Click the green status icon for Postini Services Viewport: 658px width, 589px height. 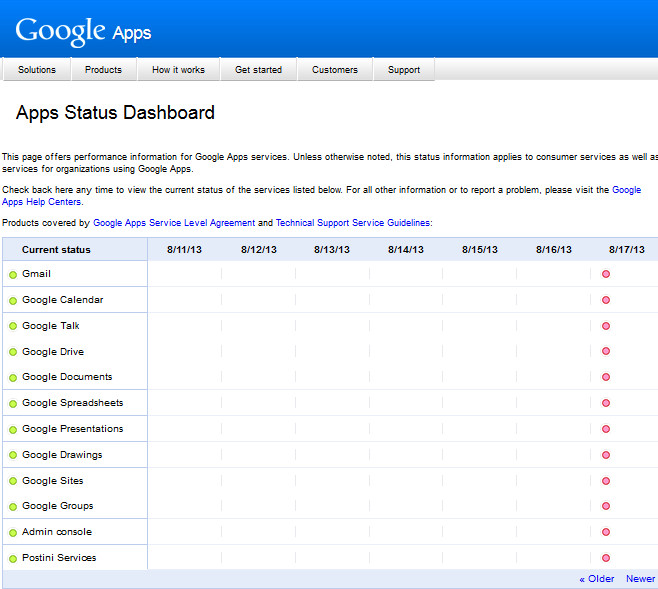13,559
